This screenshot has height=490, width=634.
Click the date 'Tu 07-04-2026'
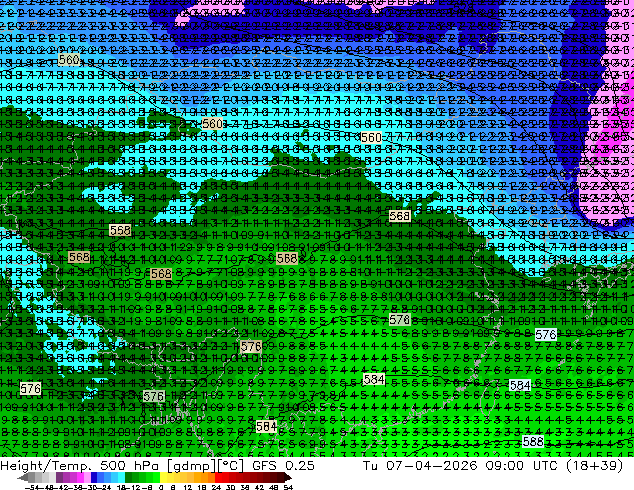coord(420,466)
